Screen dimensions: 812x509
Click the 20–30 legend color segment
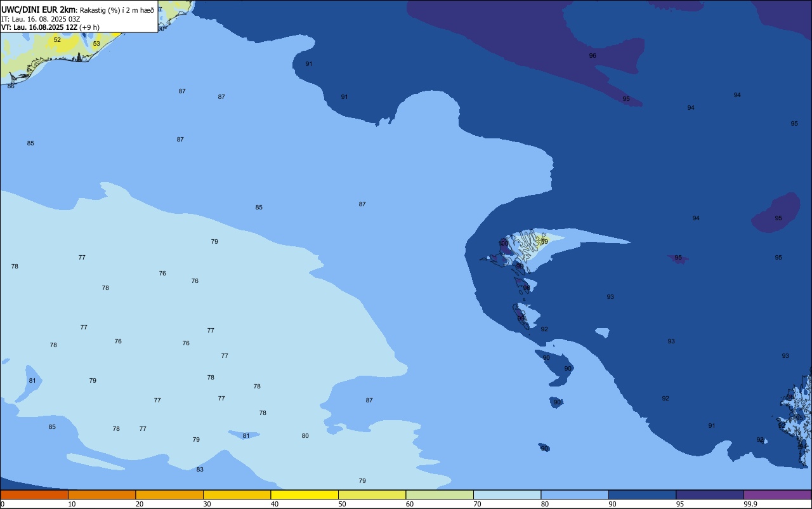(x=169, y=494)
